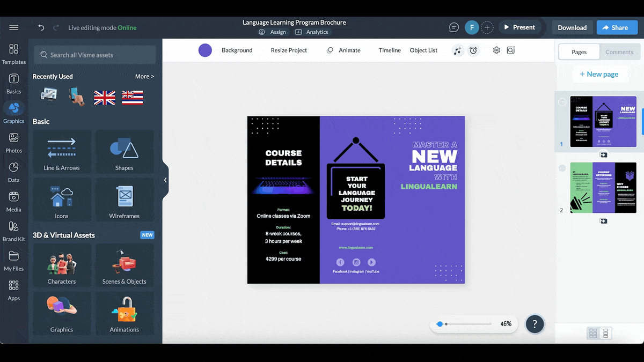Click the Download button
Image resolution: width=644 pixels, height=362 pixels.
[572, 27]
